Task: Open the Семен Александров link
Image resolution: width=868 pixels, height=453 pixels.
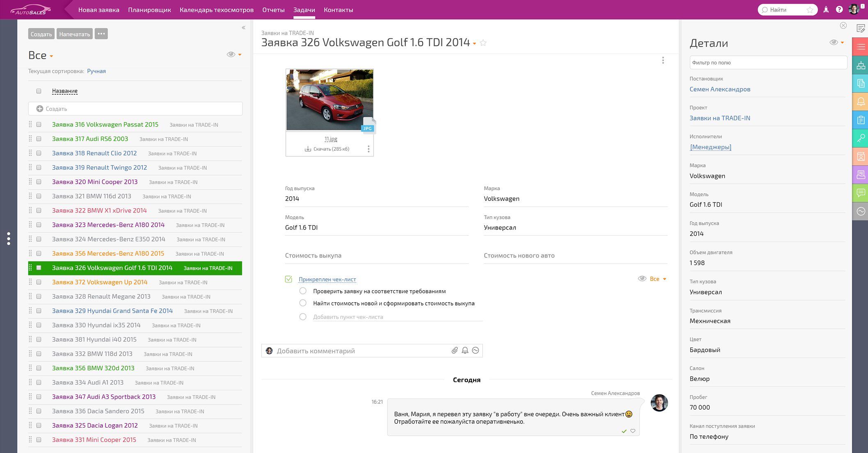Action: [x=720, y=89]
